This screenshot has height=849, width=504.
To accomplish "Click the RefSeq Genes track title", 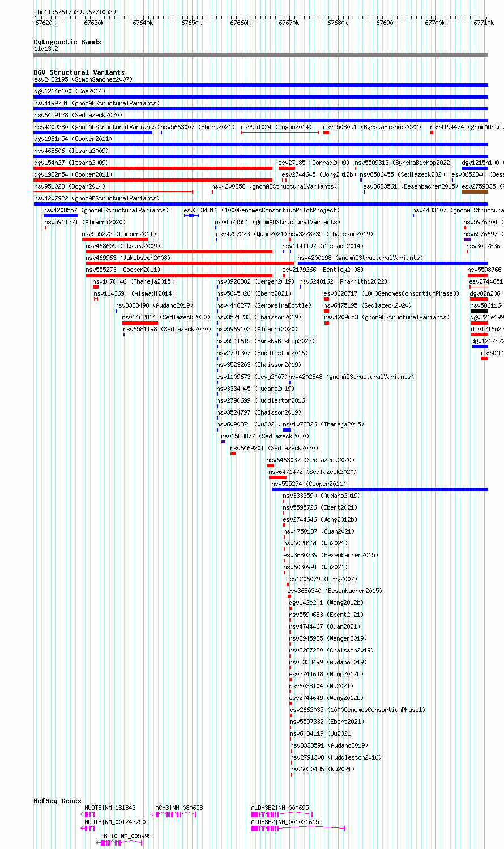I will 57,801.
